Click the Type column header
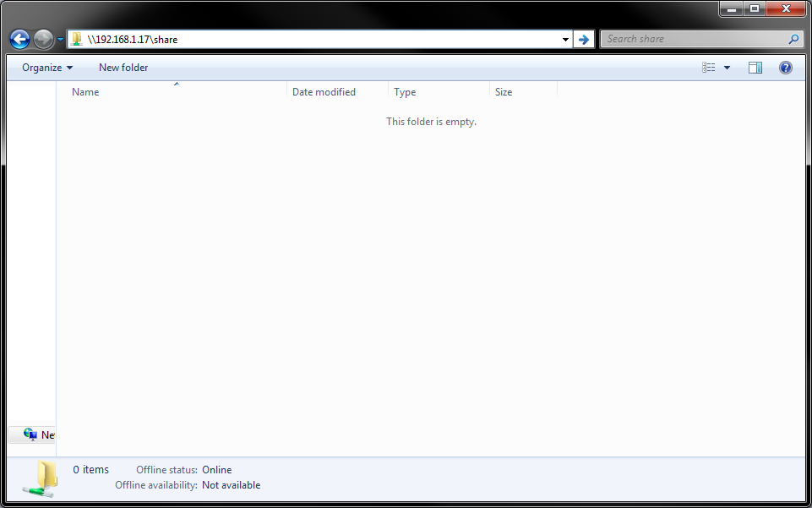The height and width of the screenshot is (508, 812). point(405,92)
